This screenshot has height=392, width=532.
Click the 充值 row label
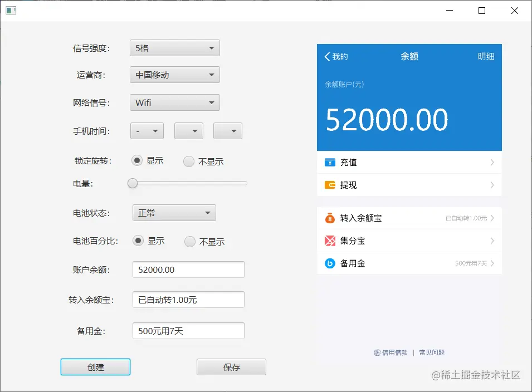click(x=349, y=163)
